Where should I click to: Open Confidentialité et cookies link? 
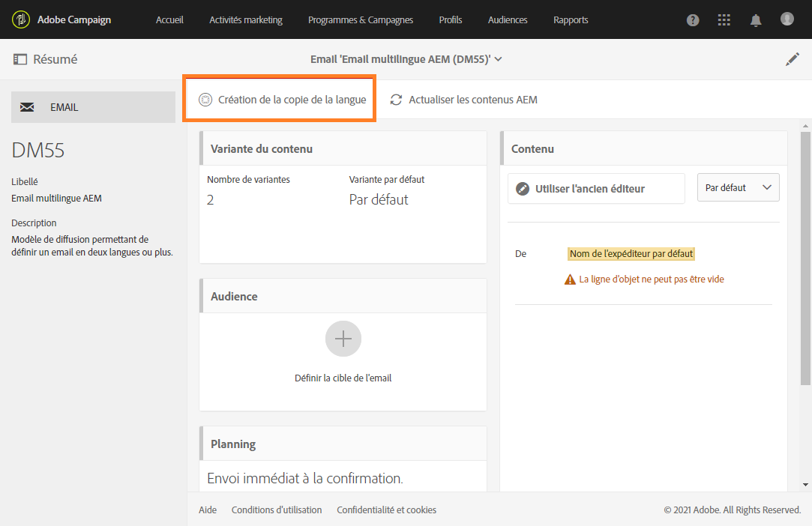click(x=386, y=510)
